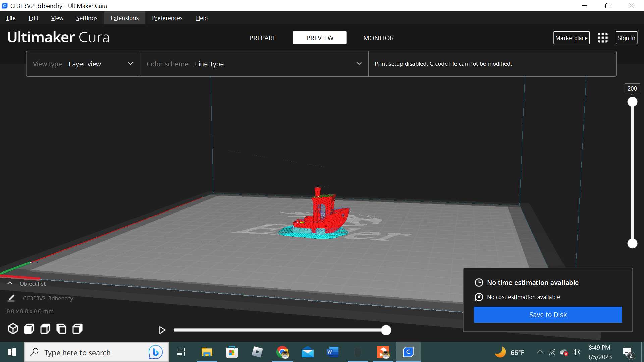Switch to the MONITOR stage

378,38
